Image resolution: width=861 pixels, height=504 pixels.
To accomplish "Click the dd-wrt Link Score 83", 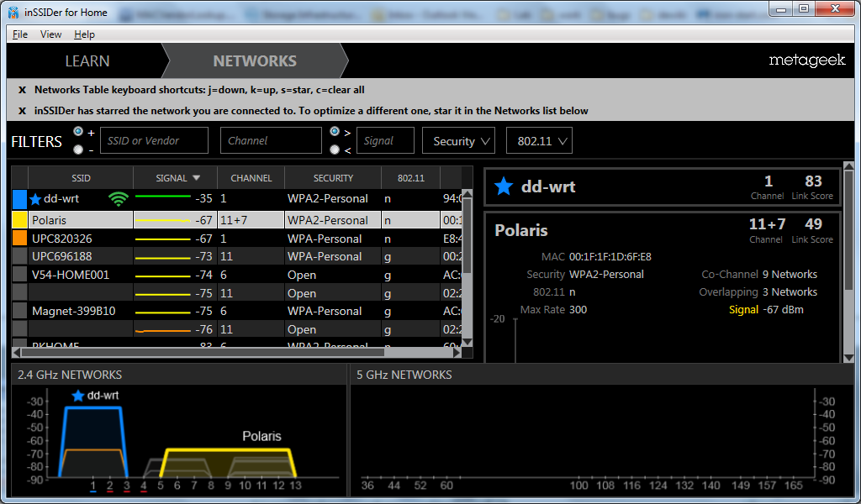I will pyautogui.click(x=813, y=181).
